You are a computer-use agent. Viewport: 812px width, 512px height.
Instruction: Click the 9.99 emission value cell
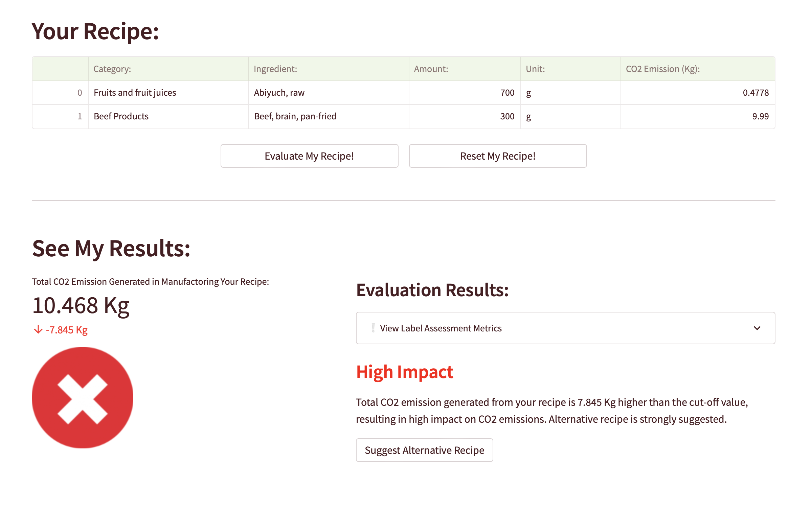pyautogui.click(x=760, y=116)
